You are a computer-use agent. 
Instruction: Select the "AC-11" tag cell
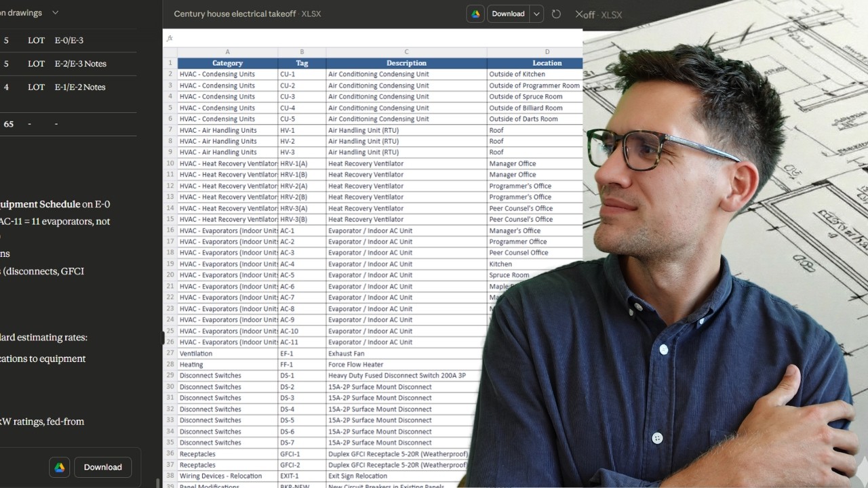pyautogui.click(x=302, y=342)
